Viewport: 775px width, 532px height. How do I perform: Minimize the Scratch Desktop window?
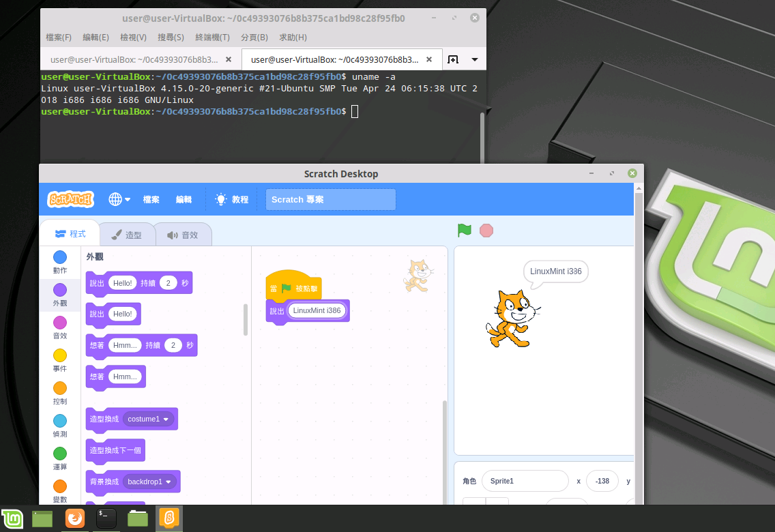tap(591, 173)
